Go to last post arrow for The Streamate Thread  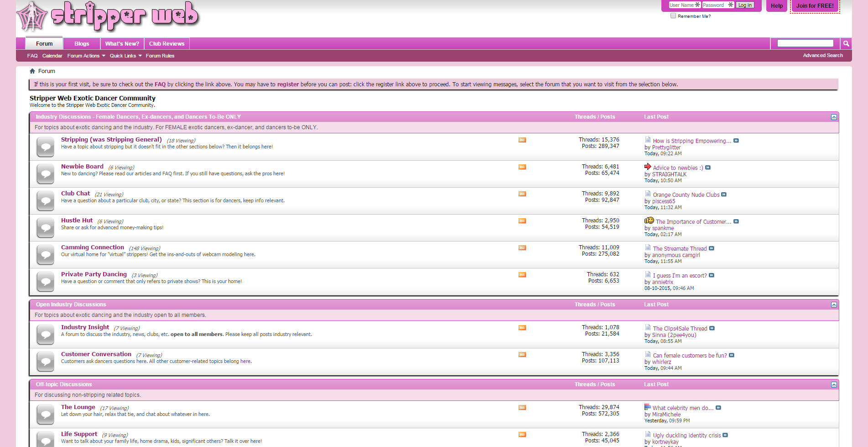pyautogui.click(x=712, y=248)
